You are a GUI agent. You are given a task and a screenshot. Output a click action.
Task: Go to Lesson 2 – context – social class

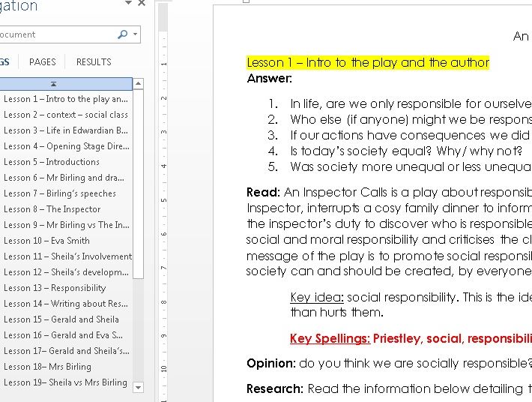(66, 115)
